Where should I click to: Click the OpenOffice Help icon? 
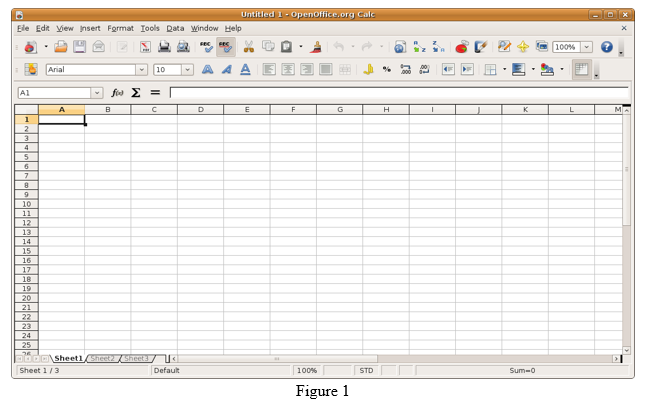pyautogui.click(x=607, y=47)
